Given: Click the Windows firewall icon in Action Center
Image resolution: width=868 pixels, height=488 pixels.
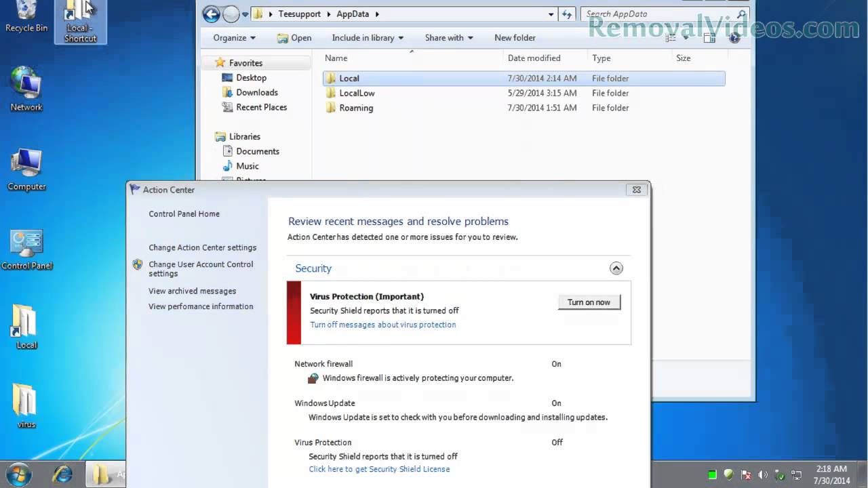Looking at the screenshot, I should click(x=313, y=378).
